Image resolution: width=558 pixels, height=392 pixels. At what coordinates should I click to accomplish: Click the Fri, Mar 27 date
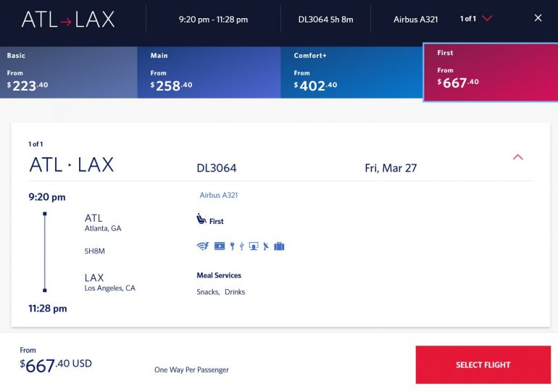tap(391, 168)
